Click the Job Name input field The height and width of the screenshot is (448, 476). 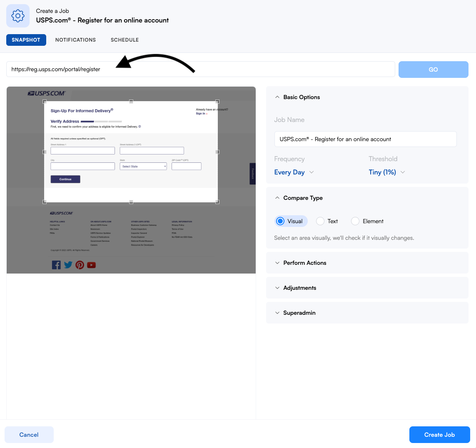(366, 139)
